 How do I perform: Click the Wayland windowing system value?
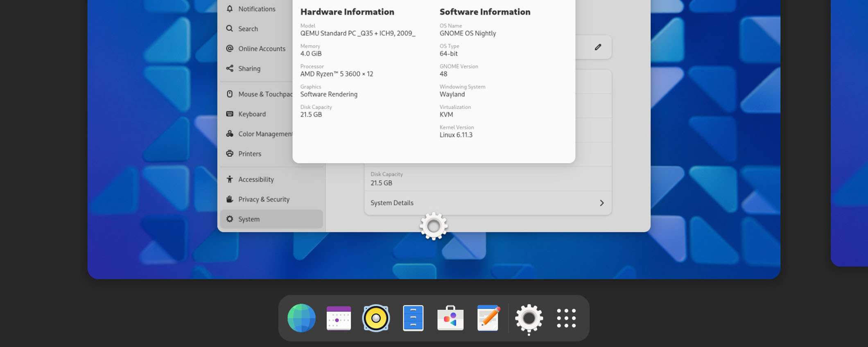tap(452, 94)
